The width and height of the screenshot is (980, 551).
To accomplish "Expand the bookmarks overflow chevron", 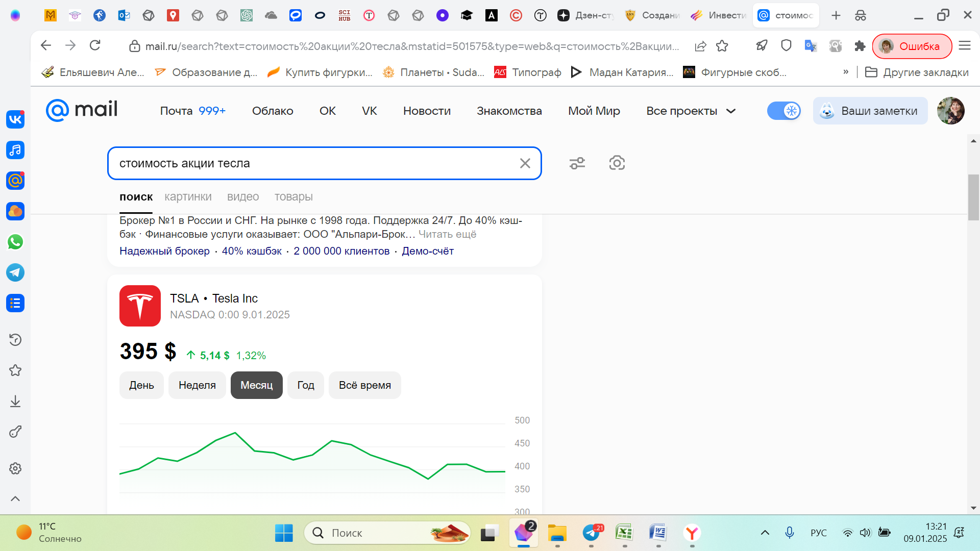I will click(x=846, y=72).
